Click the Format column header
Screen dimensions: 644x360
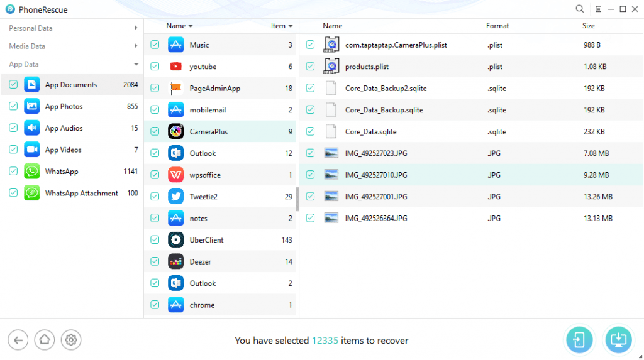point(497,26)
